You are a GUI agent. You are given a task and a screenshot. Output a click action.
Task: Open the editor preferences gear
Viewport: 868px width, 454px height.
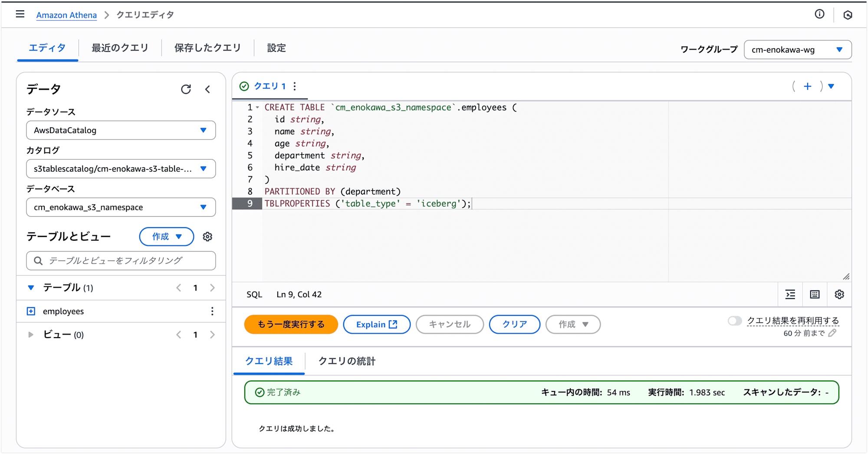click(x=839, y=295)
